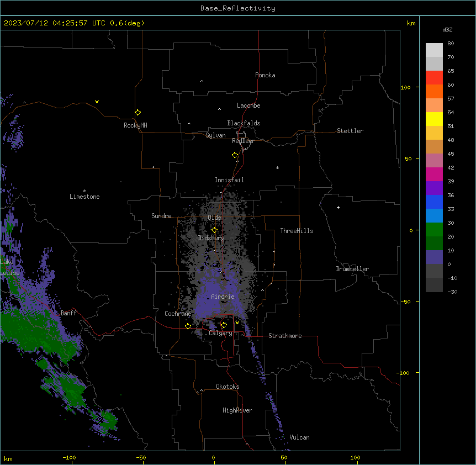476x465 pixels.
Task: Select the Ponoka city label
Action: click(265, 75)
